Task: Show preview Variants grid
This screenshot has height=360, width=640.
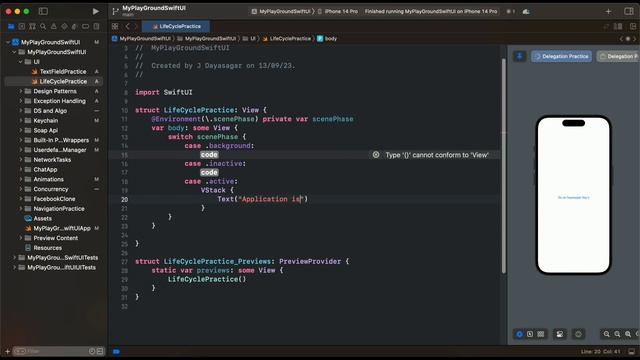Action: point(541,334)
